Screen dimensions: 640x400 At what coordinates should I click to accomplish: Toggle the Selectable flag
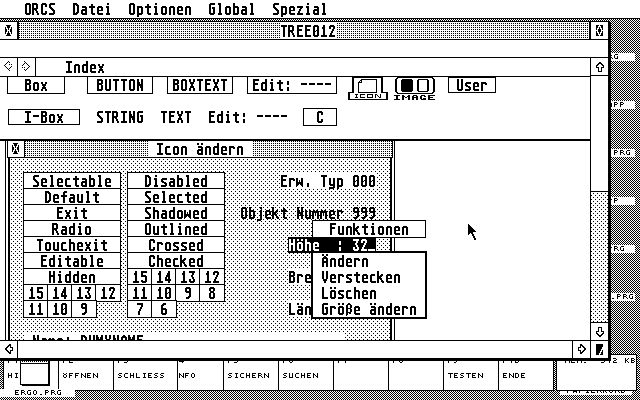(72, 181)
